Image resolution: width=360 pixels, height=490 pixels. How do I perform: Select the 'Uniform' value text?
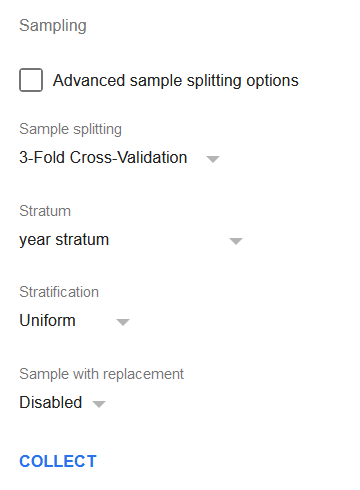(47, 320)
